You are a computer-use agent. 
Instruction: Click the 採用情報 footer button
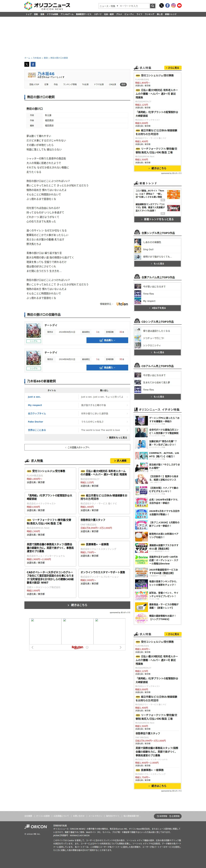tap(162, 816)
